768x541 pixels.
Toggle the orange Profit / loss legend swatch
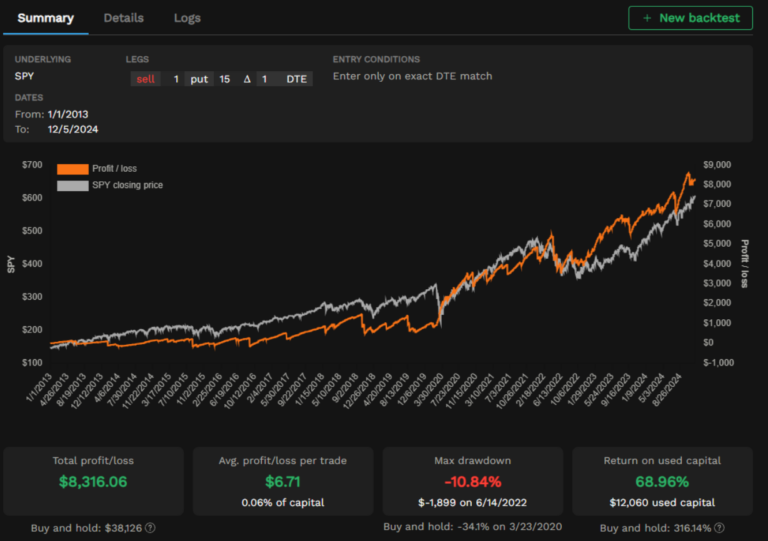[72, 169]
